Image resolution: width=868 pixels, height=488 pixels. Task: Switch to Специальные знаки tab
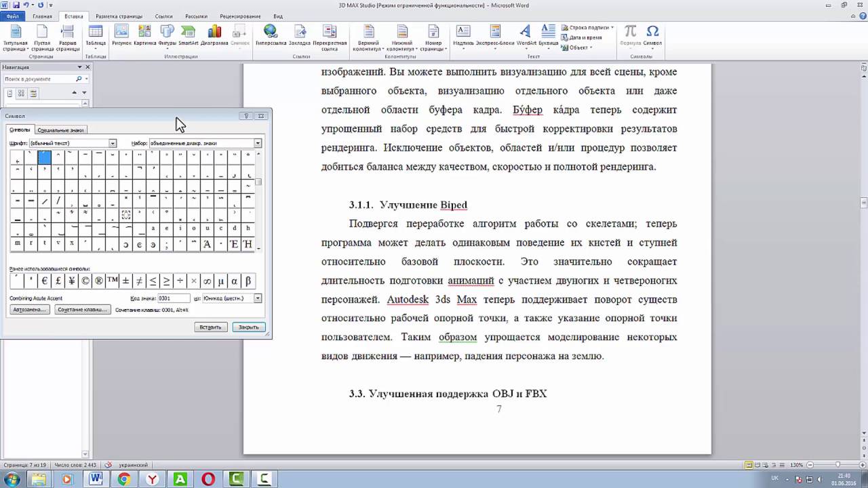[60, 130]
